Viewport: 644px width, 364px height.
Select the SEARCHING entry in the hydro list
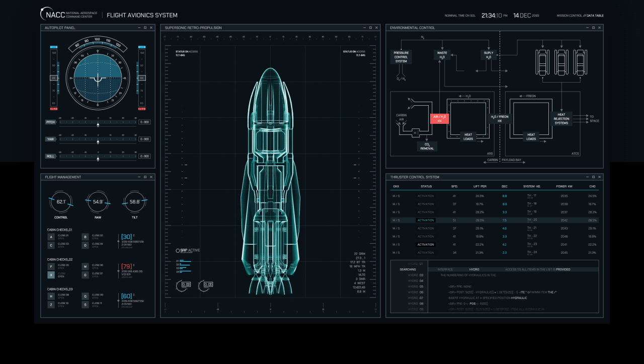(408, 269)
